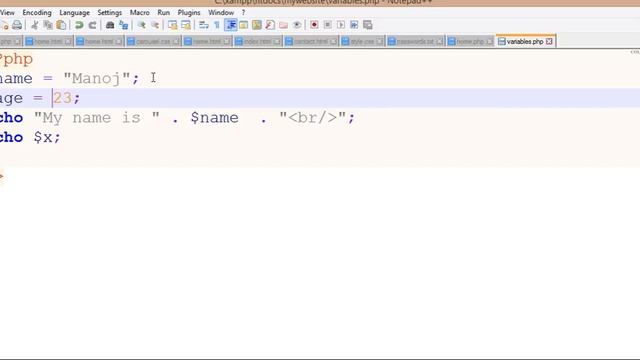640x360 pixels.
Task: Open the Plugins menu
Action: click(x=189, y=13)
